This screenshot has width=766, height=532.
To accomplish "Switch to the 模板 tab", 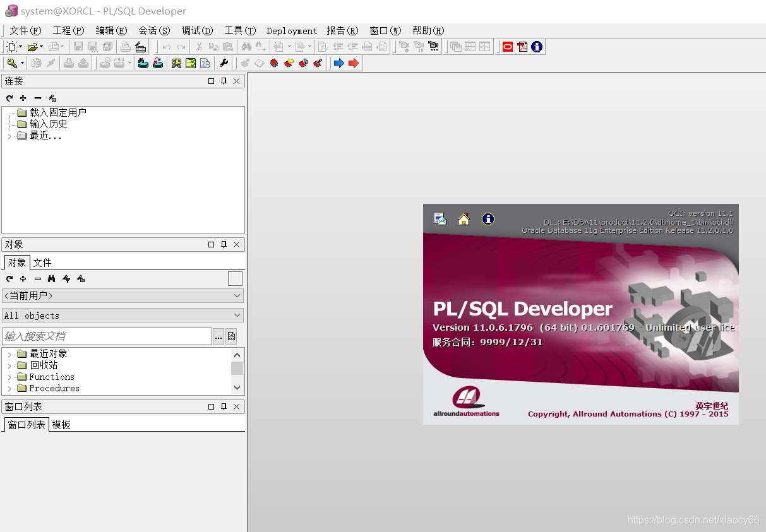I will click(61, 425).
